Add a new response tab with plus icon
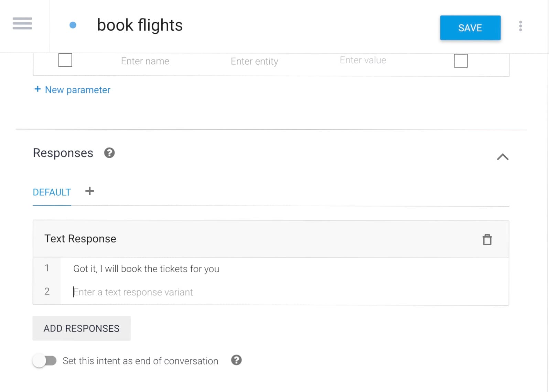This screenshot has width=549, height=392. coord(89,191)
